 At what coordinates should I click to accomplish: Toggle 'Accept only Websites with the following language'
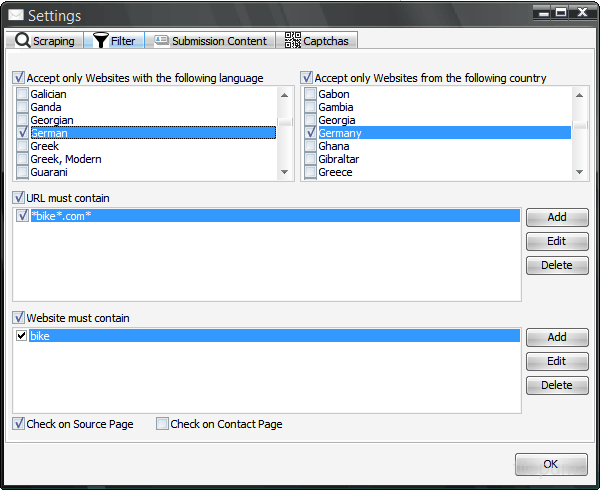(19, 78)
